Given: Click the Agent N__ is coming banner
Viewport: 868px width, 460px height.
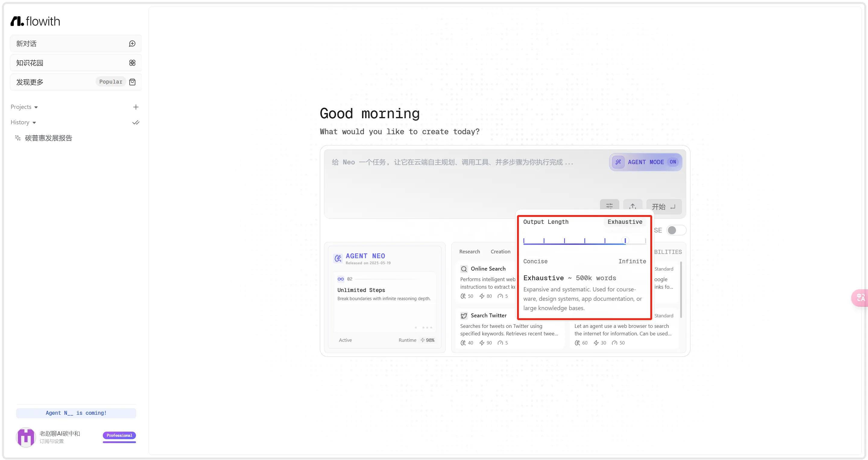Looking at the screenshot, I should 76,413.
